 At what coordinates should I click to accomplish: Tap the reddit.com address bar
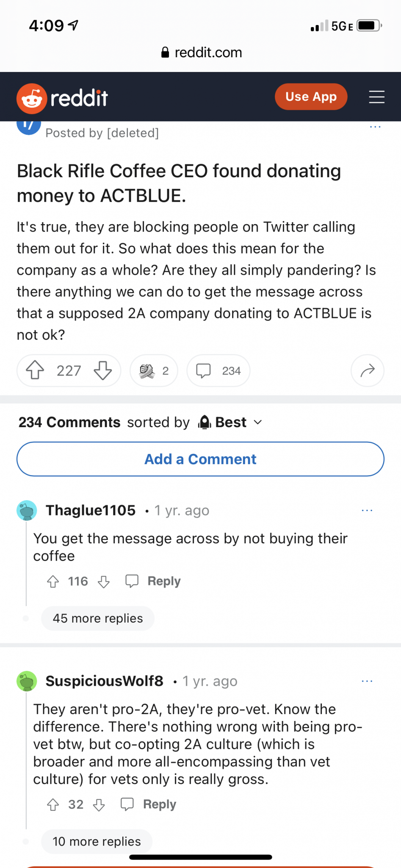pyautogui.click(x=201, y=53)
